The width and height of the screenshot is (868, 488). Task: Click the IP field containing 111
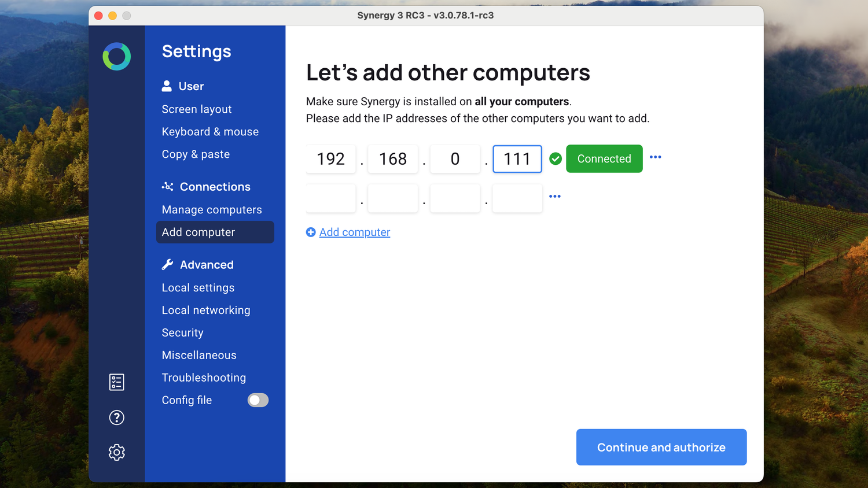coord(517,159)
